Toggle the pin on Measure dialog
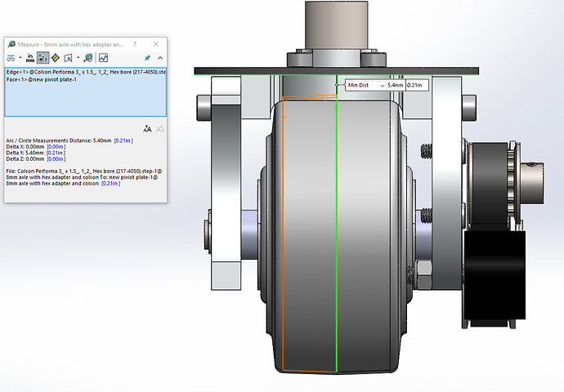Screen dimensions: 564x392 point(147,58)
